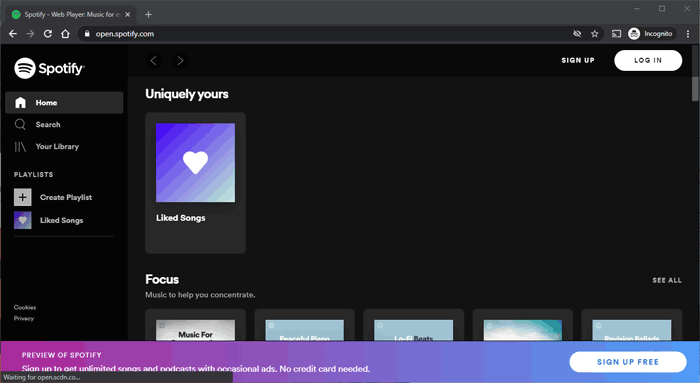700x383 pixels.
Task: Open the Peaceful Piano playlist card
Action: pyautogui.click(x=304, y=325)
